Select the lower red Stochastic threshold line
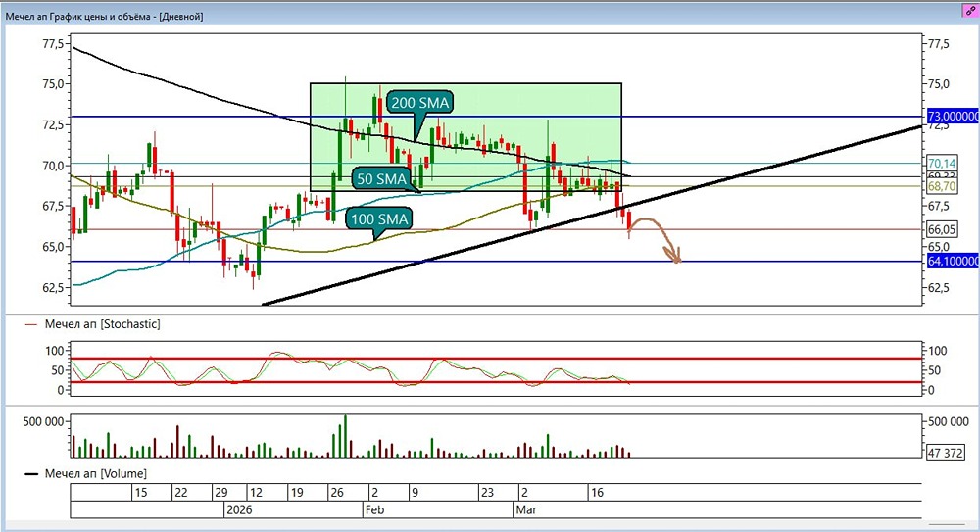This screenshot has width=980, height=532. (496, 382)
